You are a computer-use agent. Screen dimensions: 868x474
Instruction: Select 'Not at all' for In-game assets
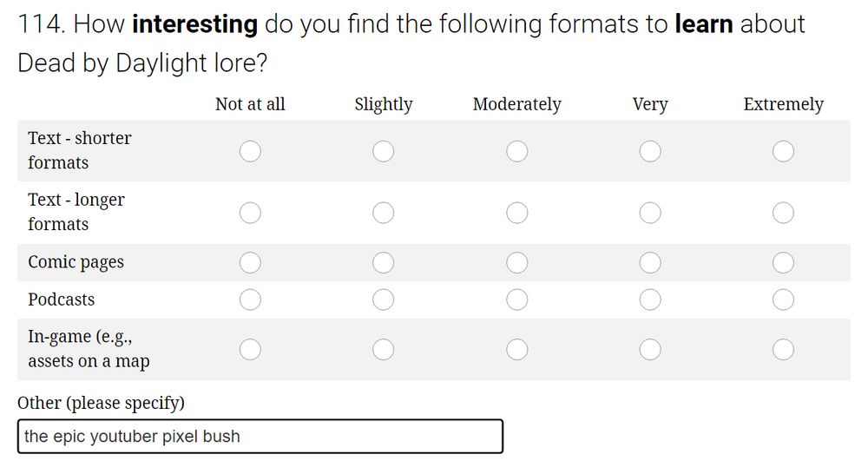pyautogui.click(x=250, y=349)
